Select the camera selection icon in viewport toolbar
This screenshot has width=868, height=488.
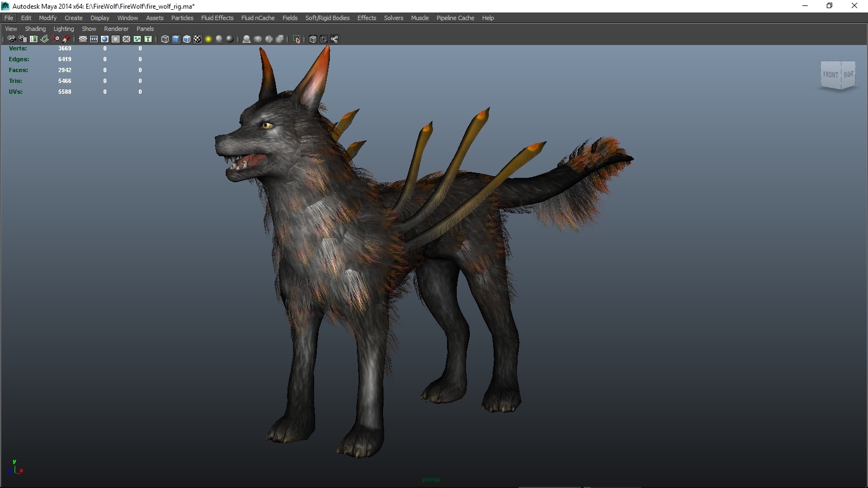coord(11,38)
